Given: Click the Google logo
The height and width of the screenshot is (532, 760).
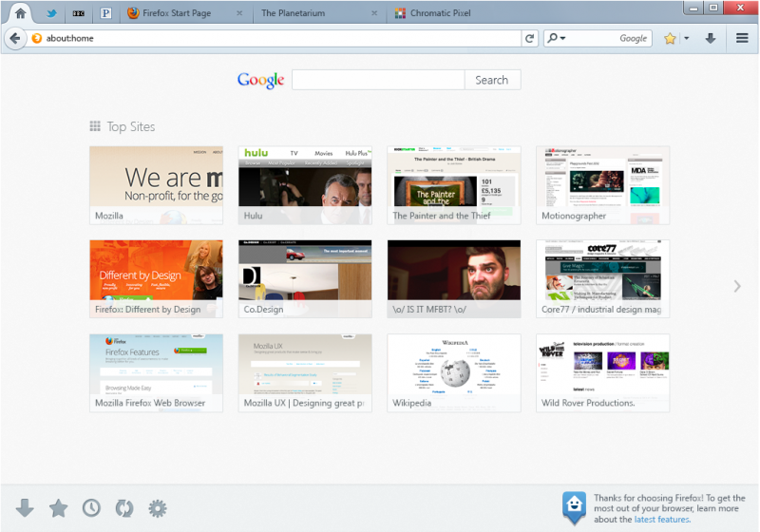Looking at the screenshot, I should coord(260,80).
